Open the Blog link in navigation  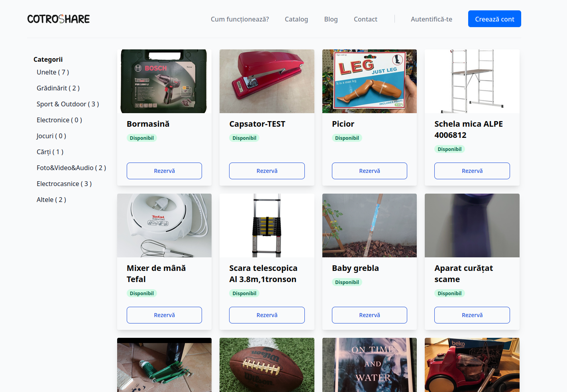331,19
